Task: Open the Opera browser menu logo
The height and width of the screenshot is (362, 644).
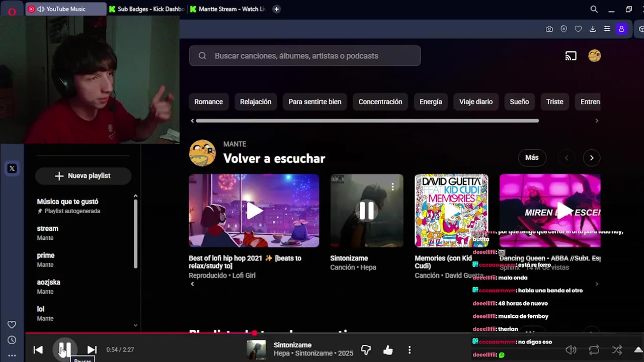Action: [x=12, y=11]
